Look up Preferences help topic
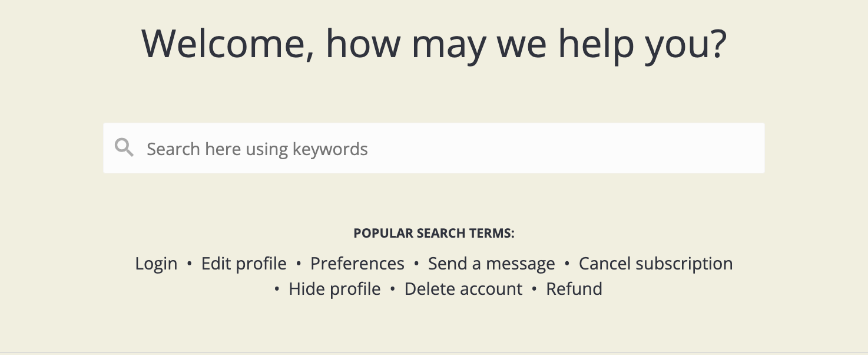 coord(357,264)
